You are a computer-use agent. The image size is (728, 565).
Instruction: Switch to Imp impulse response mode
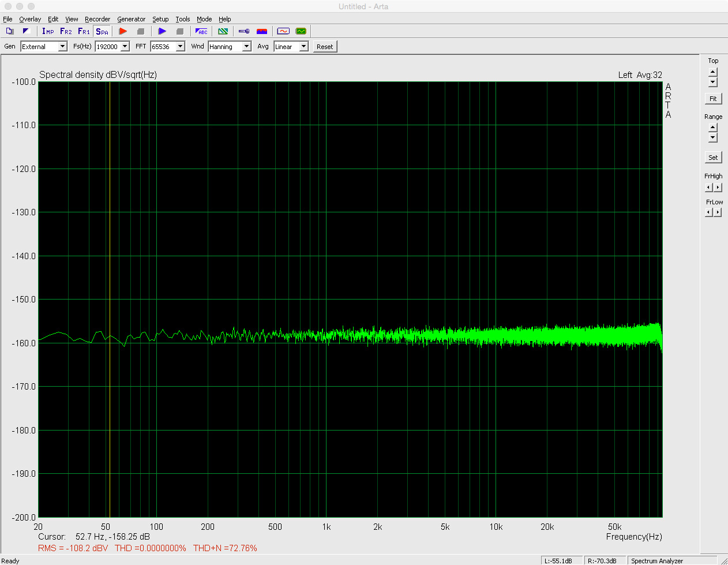pos(48,31)
